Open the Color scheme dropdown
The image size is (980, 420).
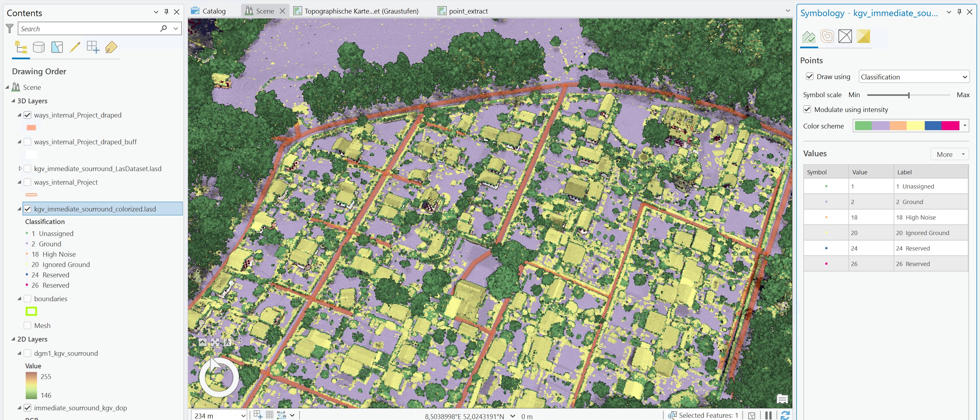coord(965,126)
